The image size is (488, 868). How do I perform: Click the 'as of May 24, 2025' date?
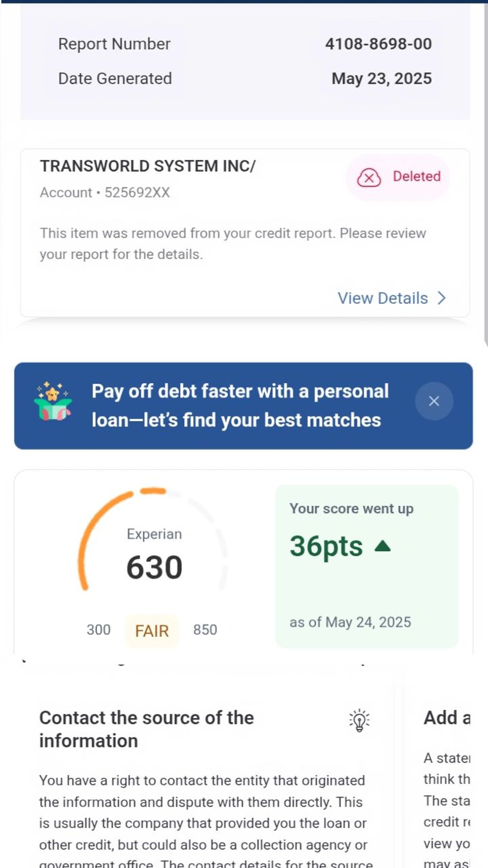click(x=350, y=622)
